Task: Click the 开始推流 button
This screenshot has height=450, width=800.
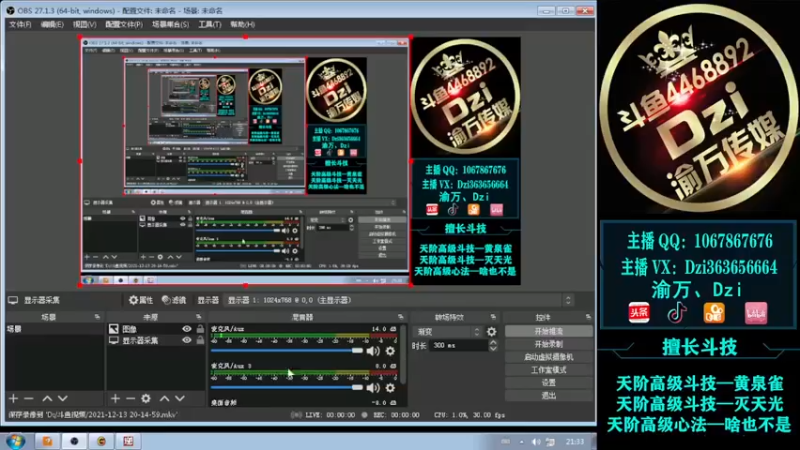Action: [x=549, y=332]
